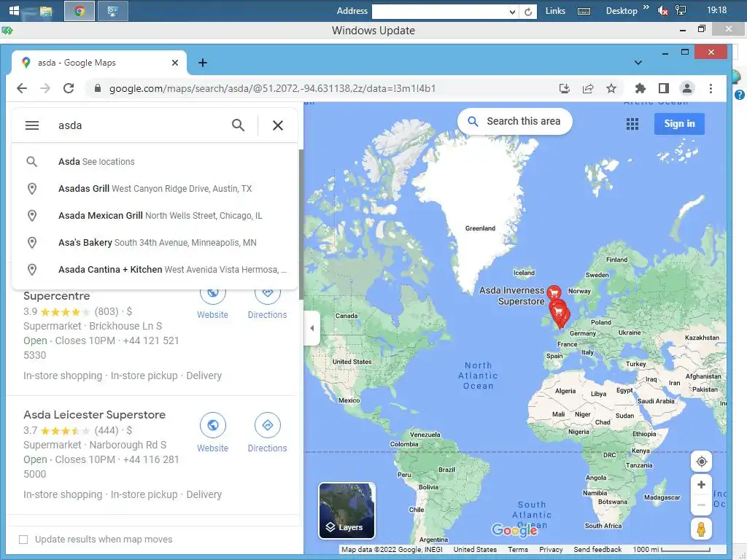Click the taskbar Address input field
The image size is (747, 560).
point(439,12)
